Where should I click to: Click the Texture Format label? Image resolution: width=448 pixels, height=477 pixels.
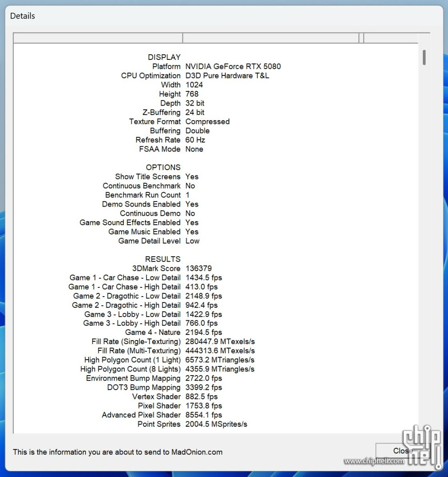[155, 122]
